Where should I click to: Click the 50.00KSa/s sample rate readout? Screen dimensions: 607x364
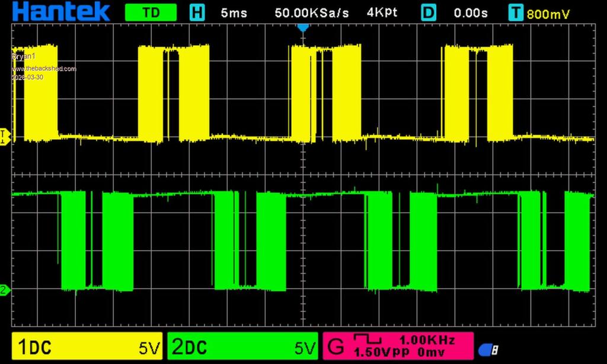pos(312,12)
